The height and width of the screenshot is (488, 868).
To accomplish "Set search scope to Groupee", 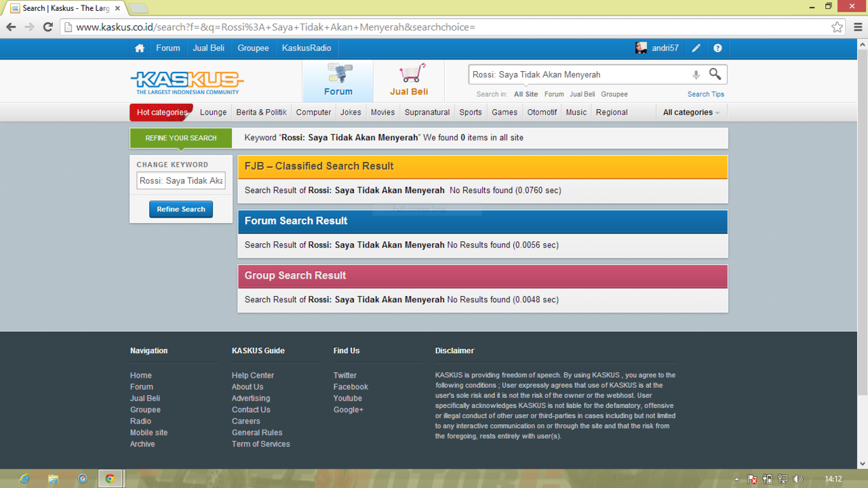I will point(614,94).
